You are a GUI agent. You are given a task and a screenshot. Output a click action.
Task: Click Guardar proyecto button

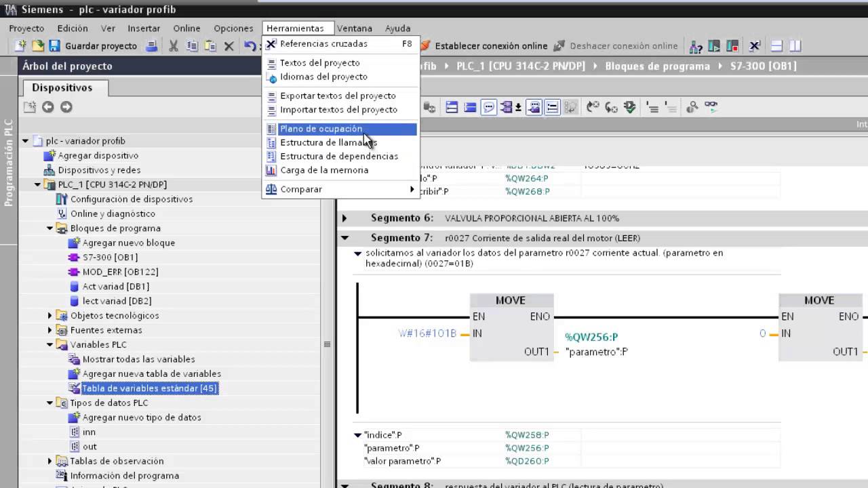pyautogui.click(x=94, y=46)
